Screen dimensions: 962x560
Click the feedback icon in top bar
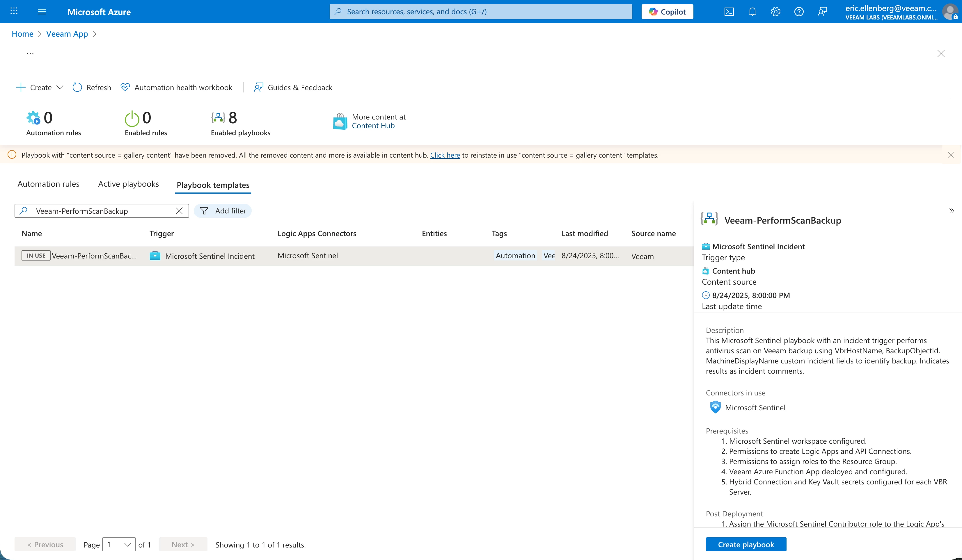pyautogui.click(x=822, y=12)
